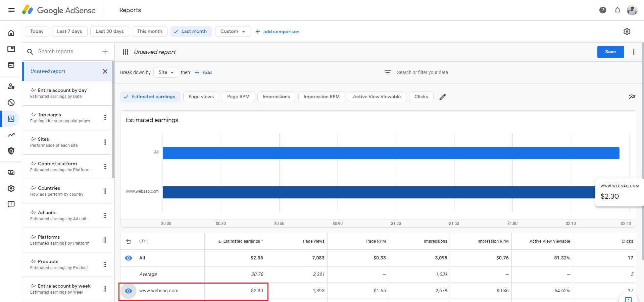Open Entire account by day report
The height and width of the screenshot is (302, 644).
click(67, 93)
